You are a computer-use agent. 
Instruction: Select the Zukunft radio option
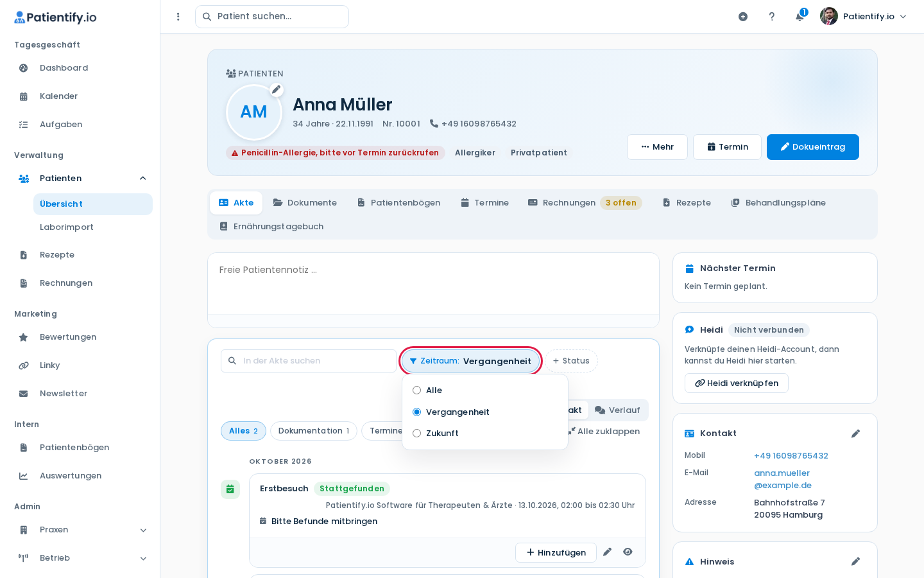(417, 433)
